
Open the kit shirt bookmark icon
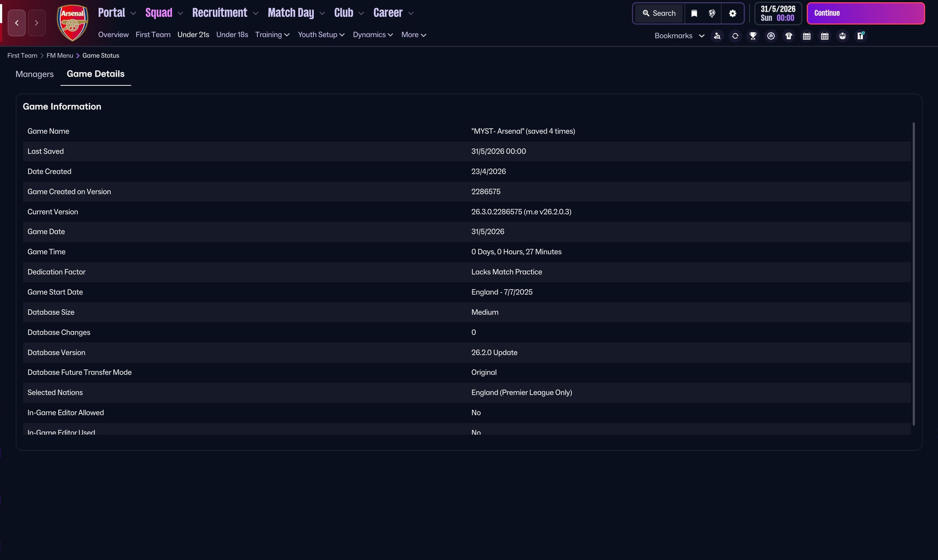pyautogui.click(x=788, y=36)
